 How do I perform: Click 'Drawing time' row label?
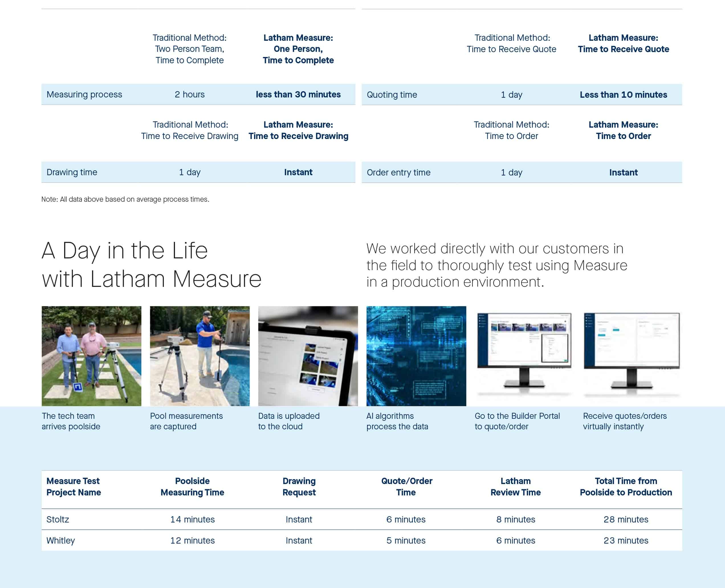(x=72, y=172)
